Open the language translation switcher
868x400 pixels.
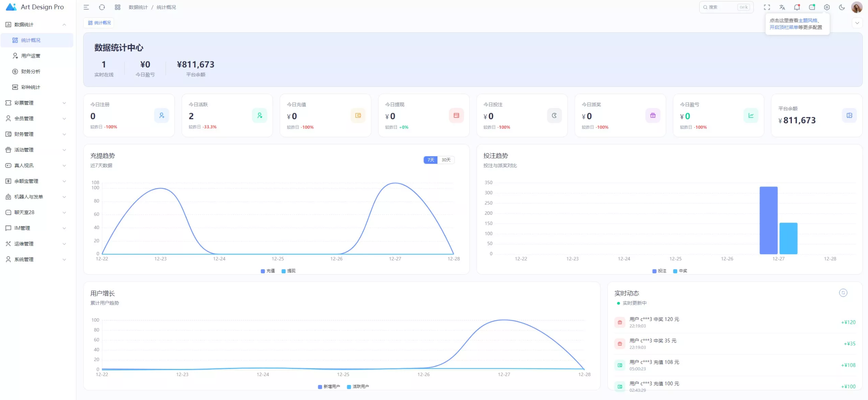coord(782,7)
